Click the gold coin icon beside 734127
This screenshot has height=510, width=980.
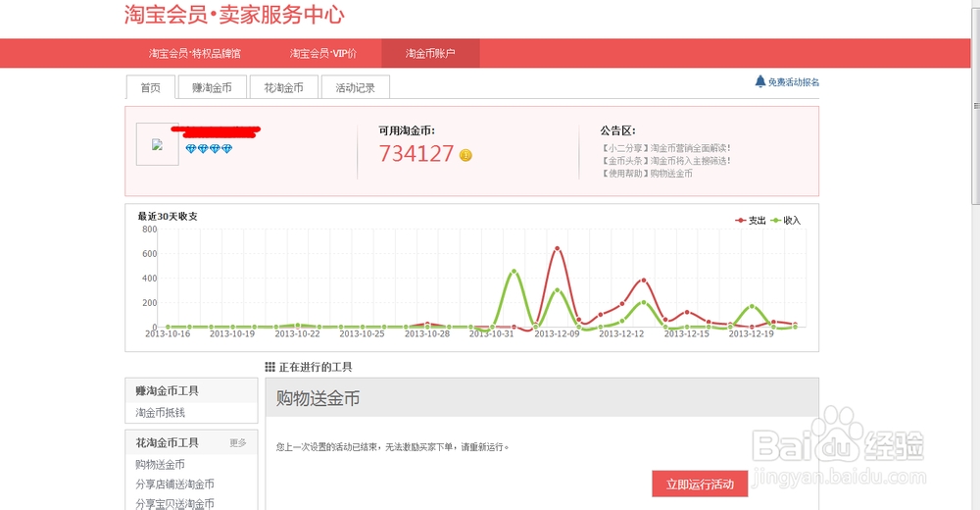(465, 155)
